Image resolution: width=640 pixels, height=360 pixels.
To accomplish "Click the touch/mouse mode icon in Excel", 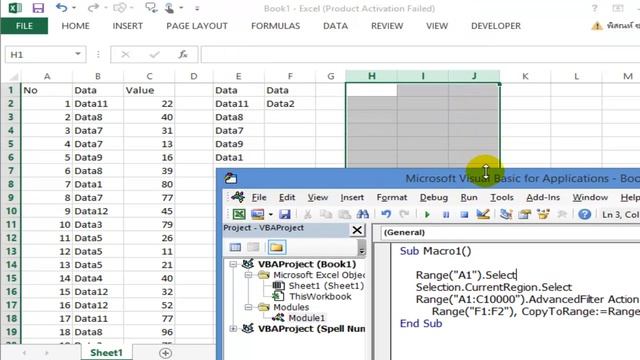I will [x=169, y=8].
